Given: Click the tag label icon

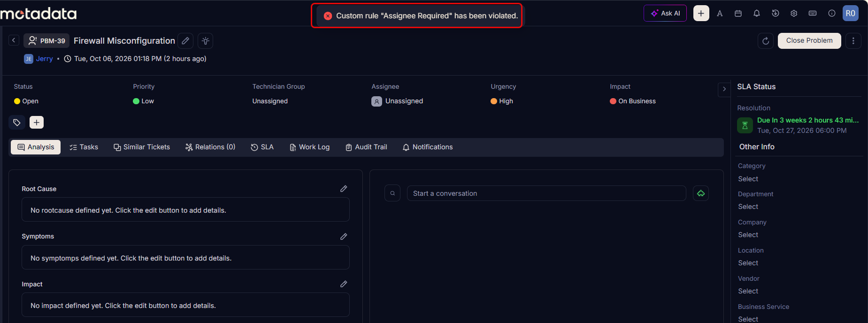Looking at the screenshot, I should click(17, 123).
